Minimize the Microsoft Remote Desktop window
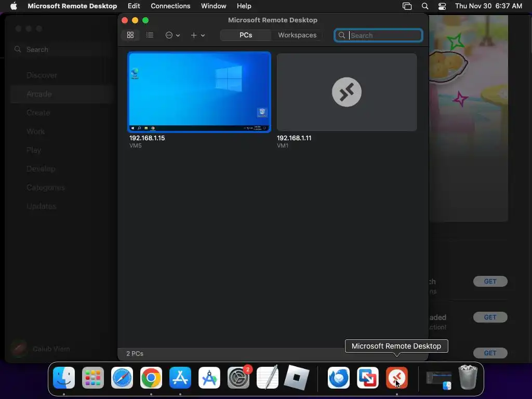The image size is (532, 399). [135, 20]
